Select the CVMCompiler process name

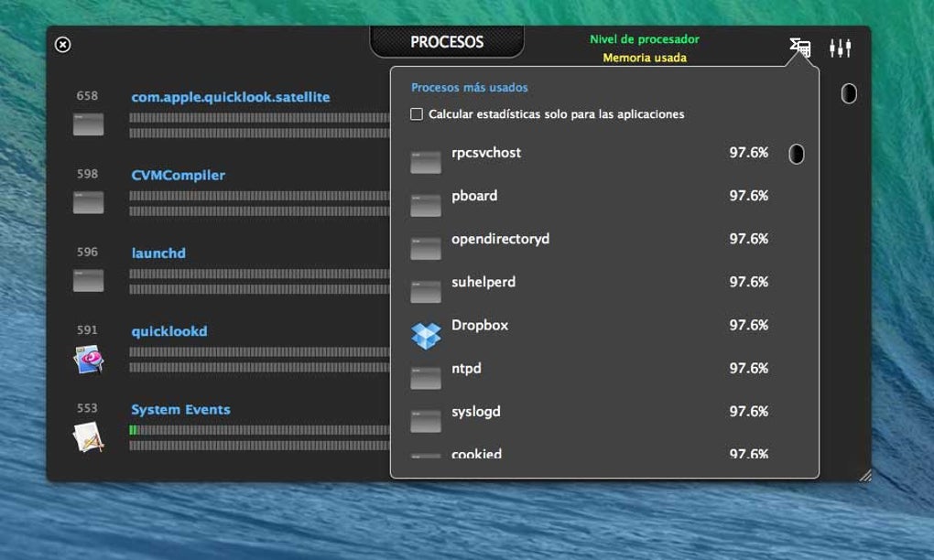tap(179, 175)
